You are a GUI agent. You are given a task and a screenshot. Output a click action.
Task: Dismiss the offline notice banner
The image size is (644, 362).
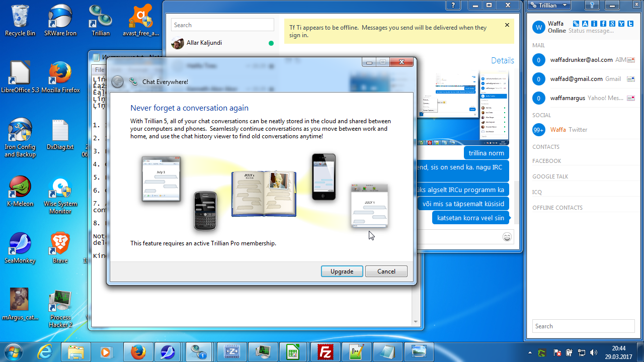coord(507,25)
